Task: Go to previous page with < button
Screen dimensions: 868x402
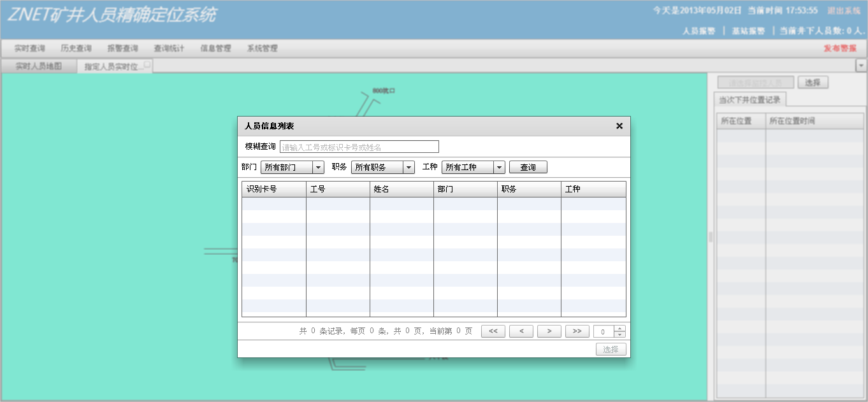Action: point(521,331)
